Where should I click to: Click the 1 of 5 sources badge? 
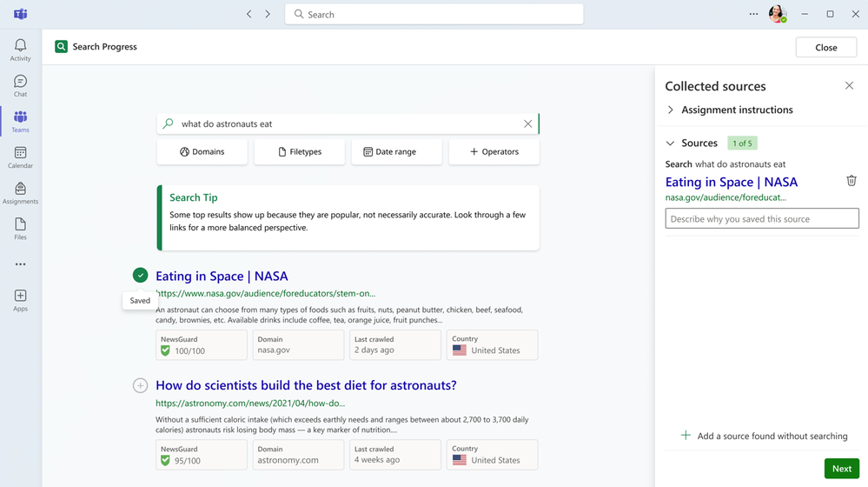pyautogui.click(x=742, y=143)
